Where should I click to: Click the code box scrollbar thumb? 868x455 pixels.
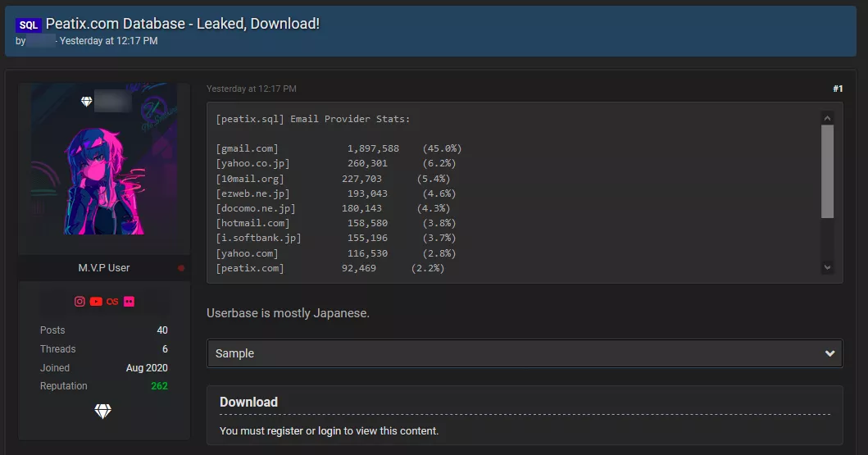[x=827, y=171]
